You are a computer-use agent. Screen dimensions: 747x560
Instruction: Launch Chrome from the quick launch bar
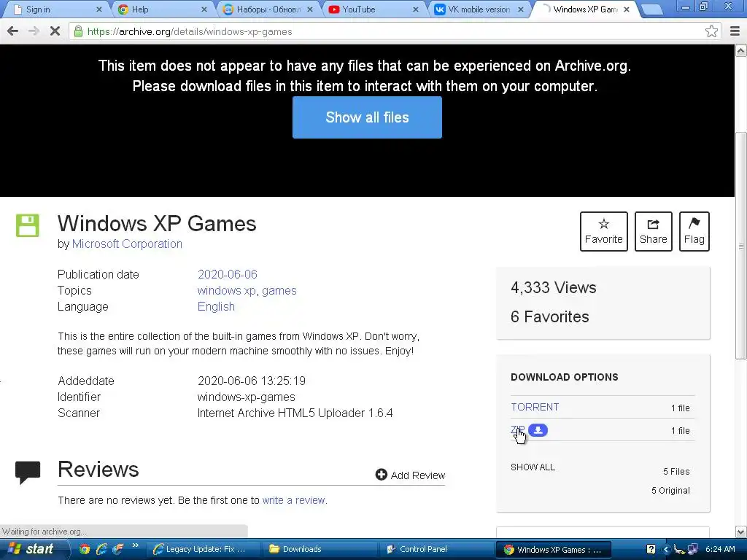[85, 549]
